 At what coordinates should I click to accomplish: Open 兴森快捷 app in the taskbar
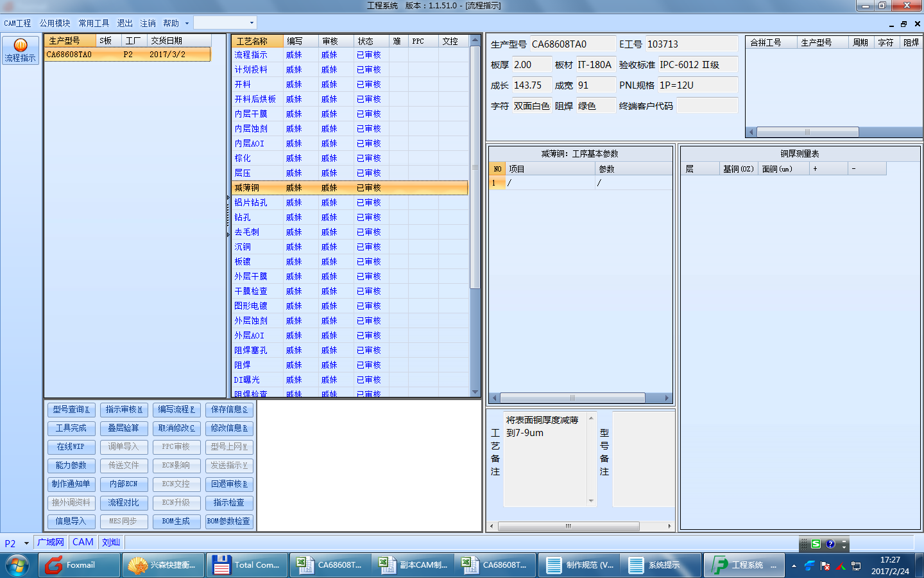click(164, 565)
